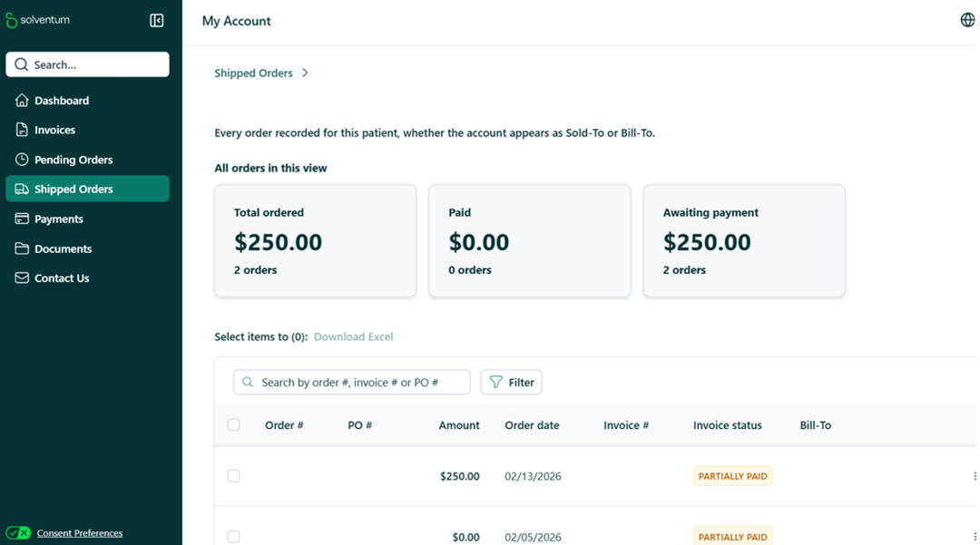Screen dimensions: 980x545
Task: Select Shipped Orders in the sidebar
Action: (x=87, y=190)
